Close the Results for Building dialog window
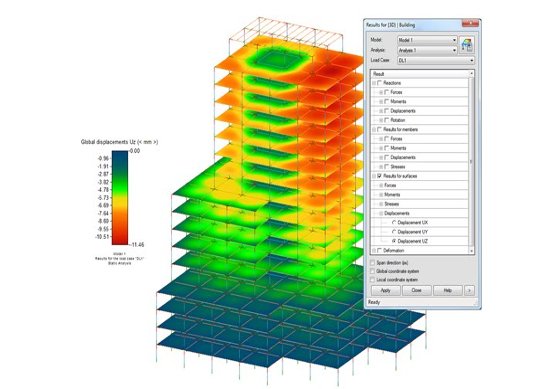The width and height of the screenshot is (555, 389). tap(470, 24)
